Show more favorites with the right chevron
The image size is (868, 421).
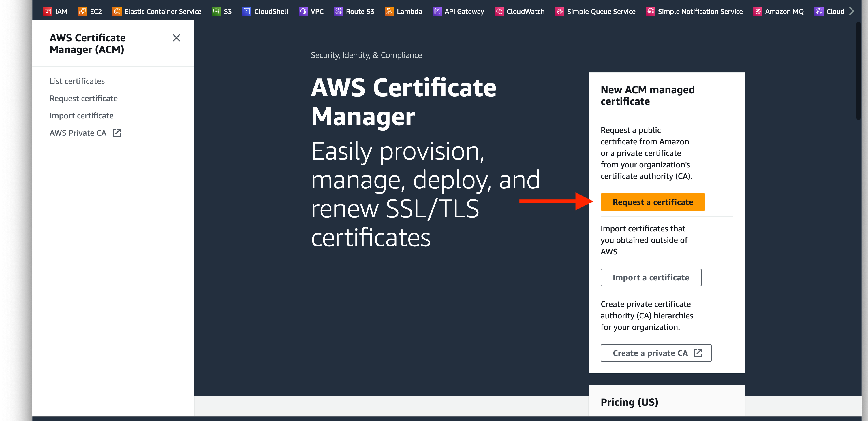click(852, 12)
